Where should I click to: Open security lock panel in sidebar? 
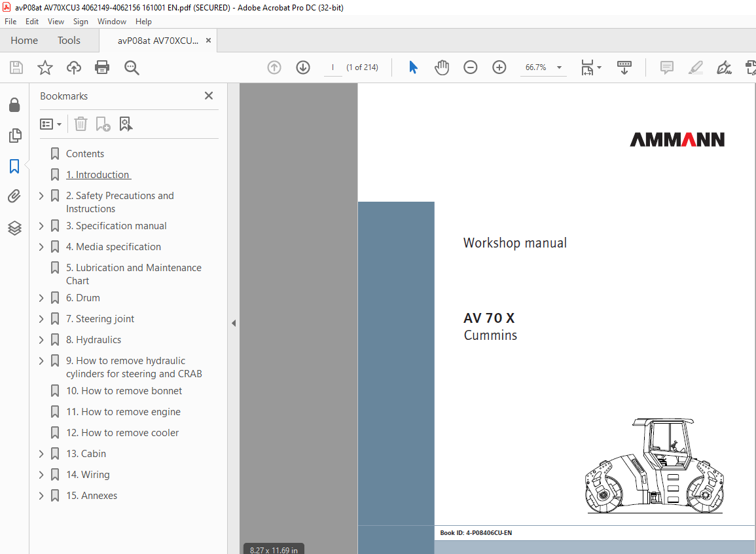pos(14,105)
